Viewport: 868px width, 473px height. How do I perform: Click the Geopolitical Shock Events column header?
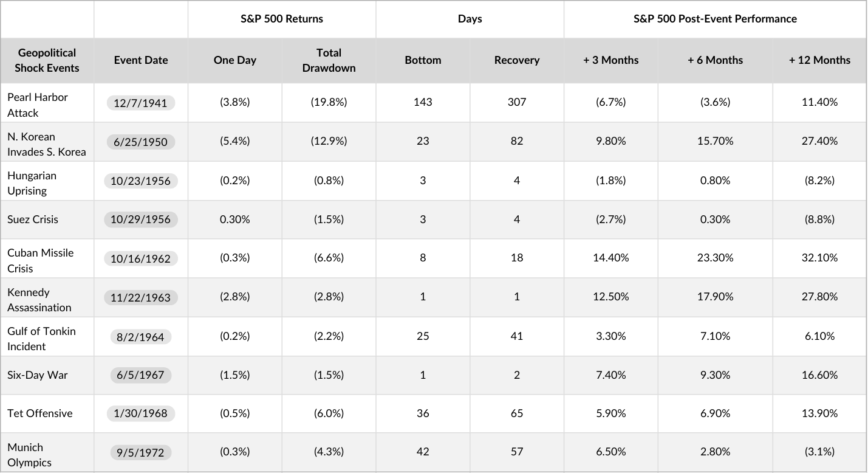coord(47,60)
